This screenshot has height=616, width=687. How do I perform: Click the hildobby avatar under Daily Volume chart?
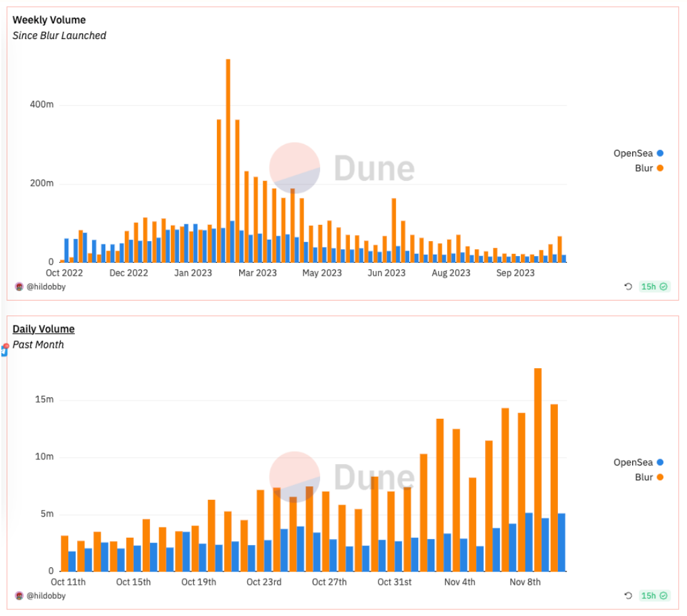(x=19, y=596)
